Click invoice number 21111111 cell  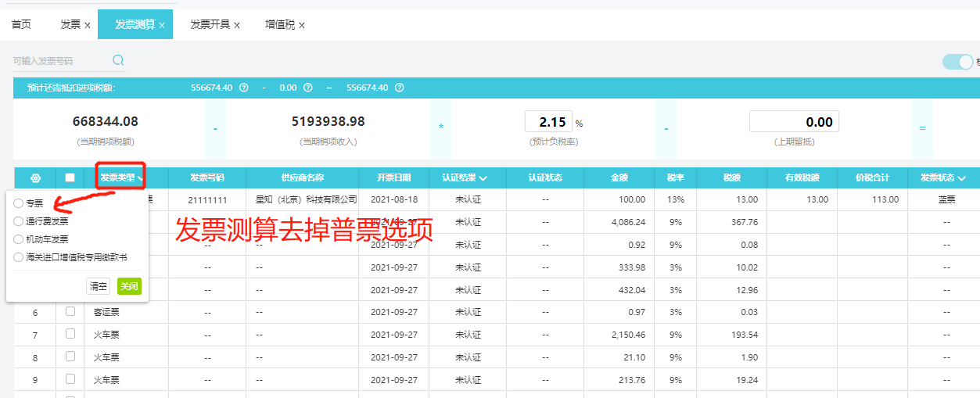click(x=207, y=199)
